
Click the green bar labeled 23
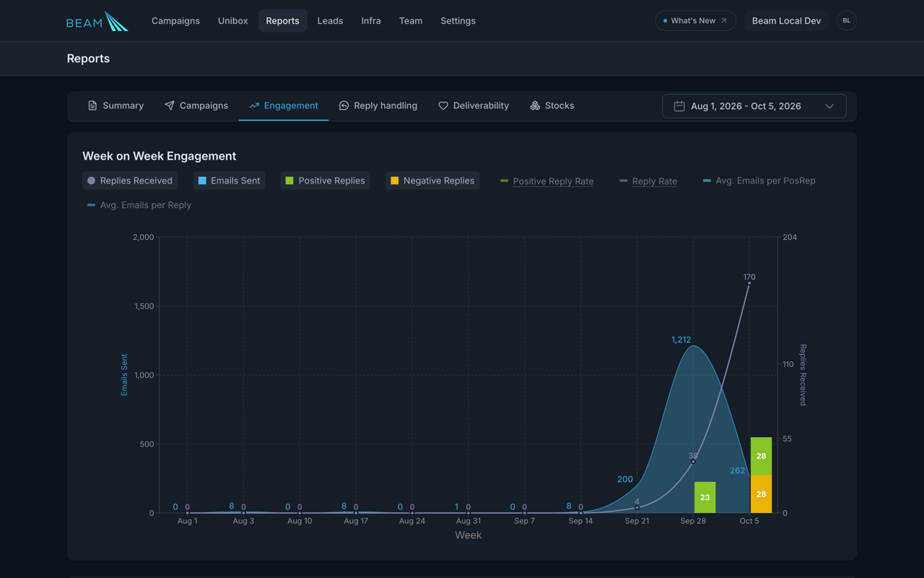coord(705,497)
